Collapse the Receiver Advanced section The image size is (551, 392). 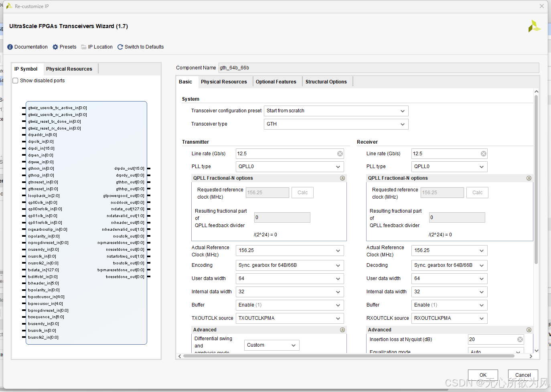pos(529,330)
